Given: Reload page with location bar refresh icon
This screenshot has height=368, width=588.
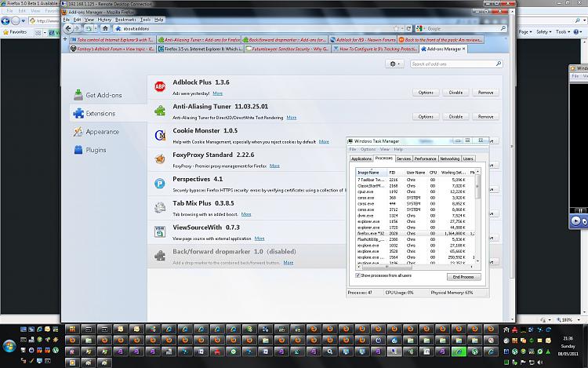Looking at the screenshot, I should coord(408,28).
